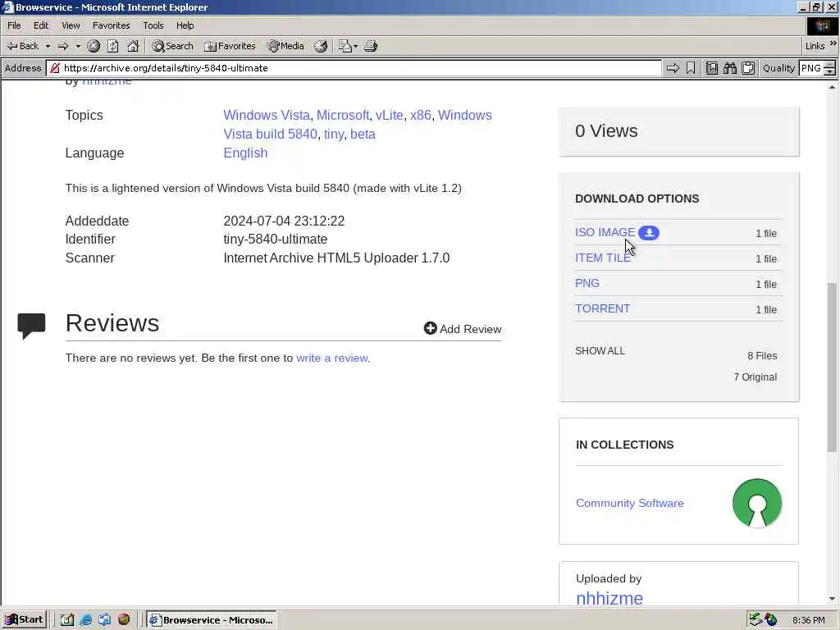Click the red-brown ball quick launch icon

pyautogui.click(x=124, y=620)
